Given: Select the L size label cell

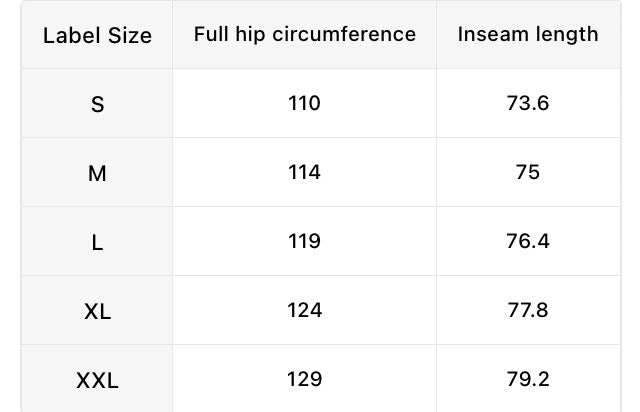Looking at the screenshot, I should point(97,243).
